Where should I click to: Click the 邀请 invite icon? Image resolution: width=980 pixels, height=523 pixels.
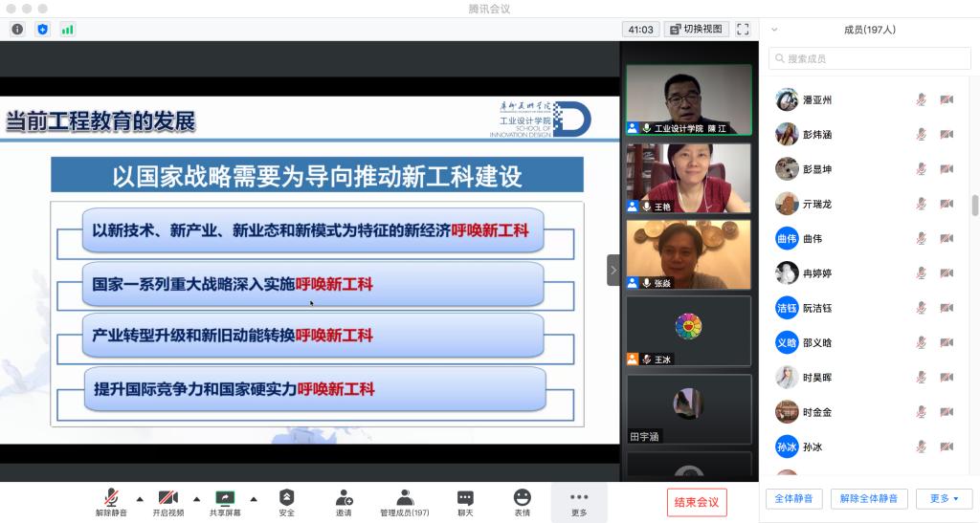(x=344, y=502)
